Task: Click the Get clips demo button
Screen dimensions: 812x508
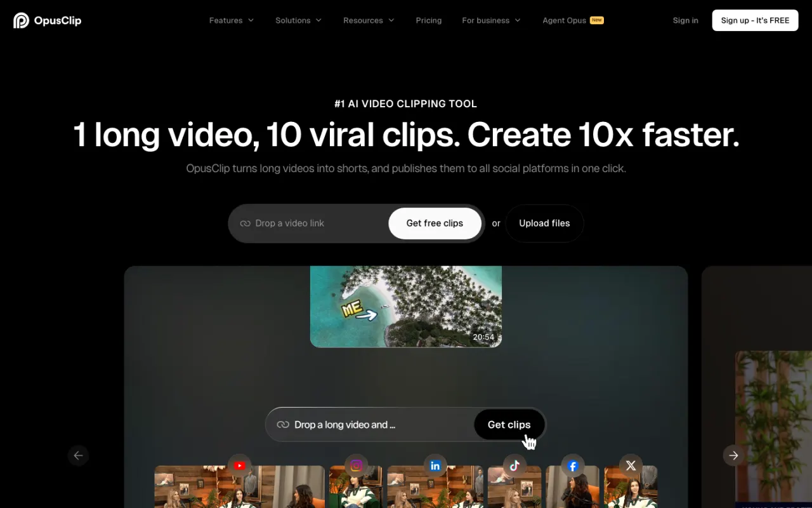Action: click(509, 425)
